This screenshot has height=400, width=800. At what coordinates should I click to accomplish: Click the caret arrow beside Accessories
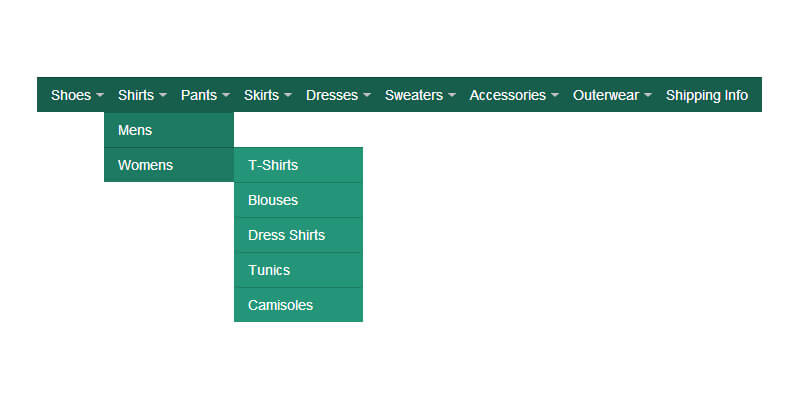(x=555, y=96)
